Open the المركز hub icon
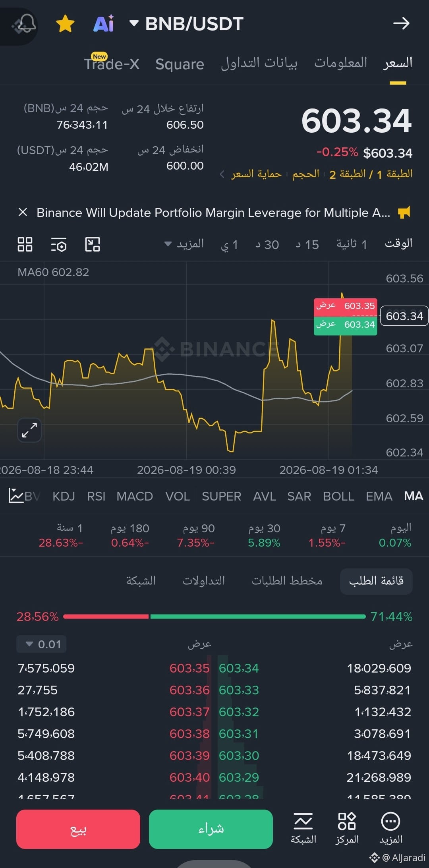This screenshot has height=868, width=429. point(347,828)
